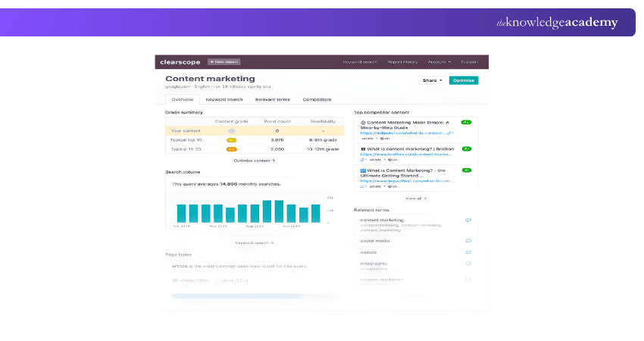Click Typical 11-30 orange grade badge
Viewport: 644px width, 341px height.
pos(232,149)
